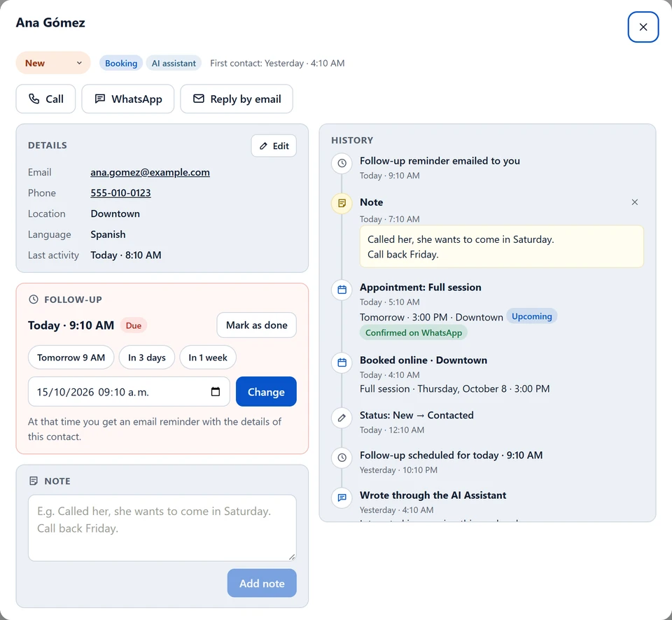Click 'Wrote through the AI Assistant' title
The height and width of the screenshot is (620, 672).
pos(433,495)
